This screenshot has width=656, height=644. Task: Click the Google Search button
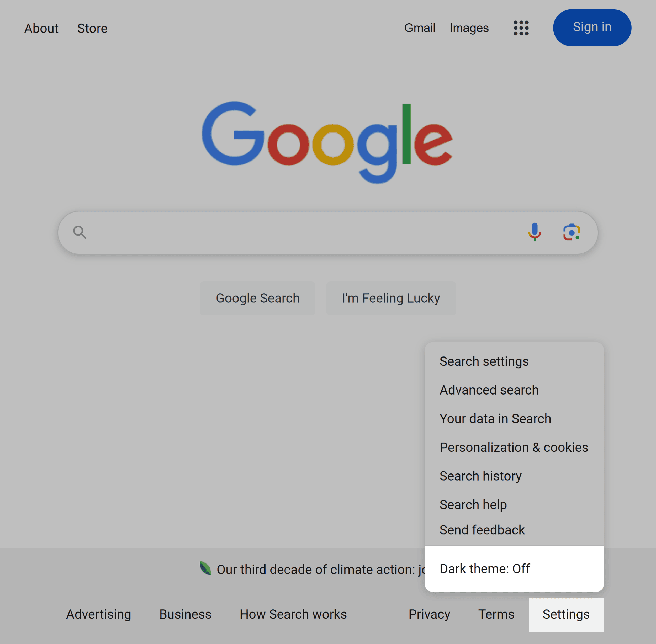click(258, 298)
